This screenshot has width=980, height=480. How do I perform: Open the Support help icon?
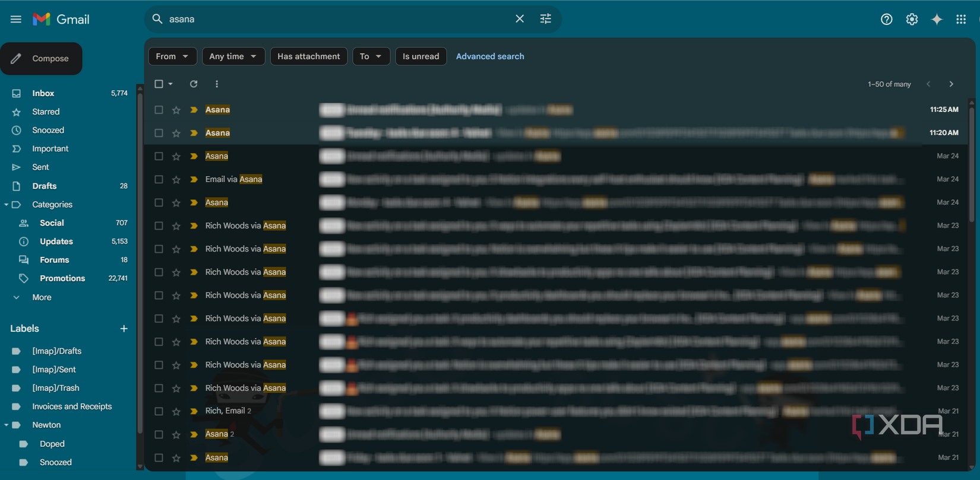pos(886,20)
